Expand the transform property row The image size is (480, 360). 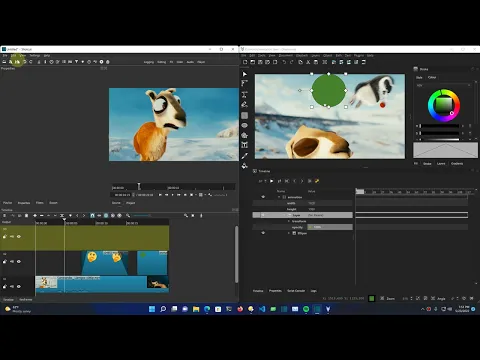(x=289, y=221)
